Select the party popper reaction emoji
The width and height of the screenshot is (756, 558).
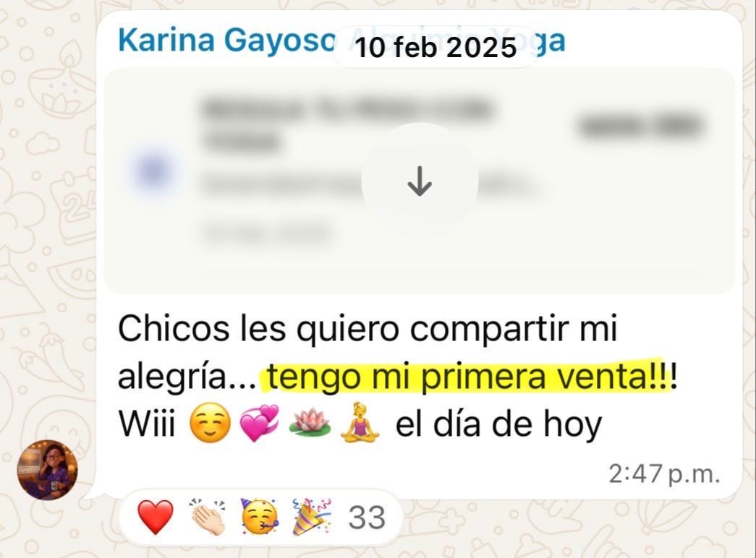point(312,517)
